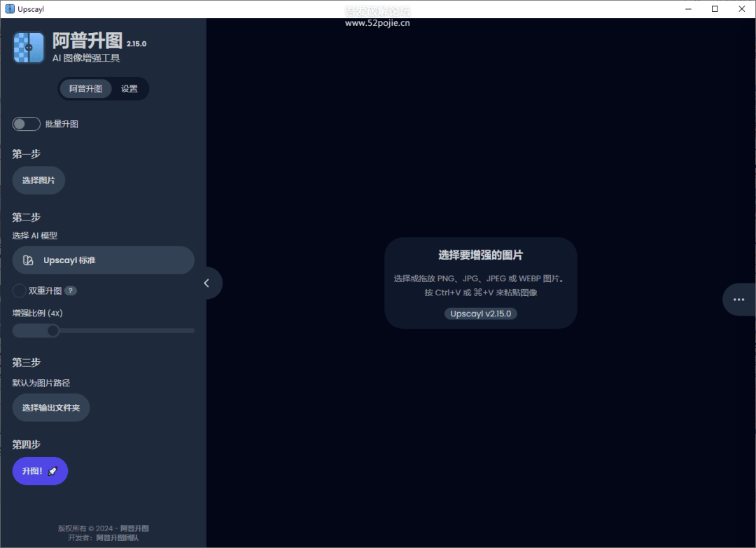Screen dimensions: 756x548
Task: Click the 选择输出文件夹 button
Action: 51,408
